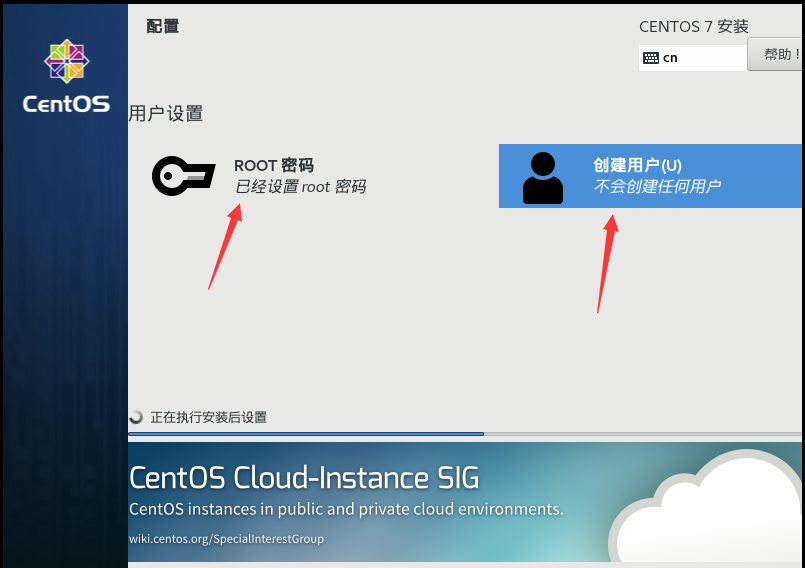Viewport: 805px width, 568px height.
Task: Click the installation progress spinner icon
Action: pos(137,416)
